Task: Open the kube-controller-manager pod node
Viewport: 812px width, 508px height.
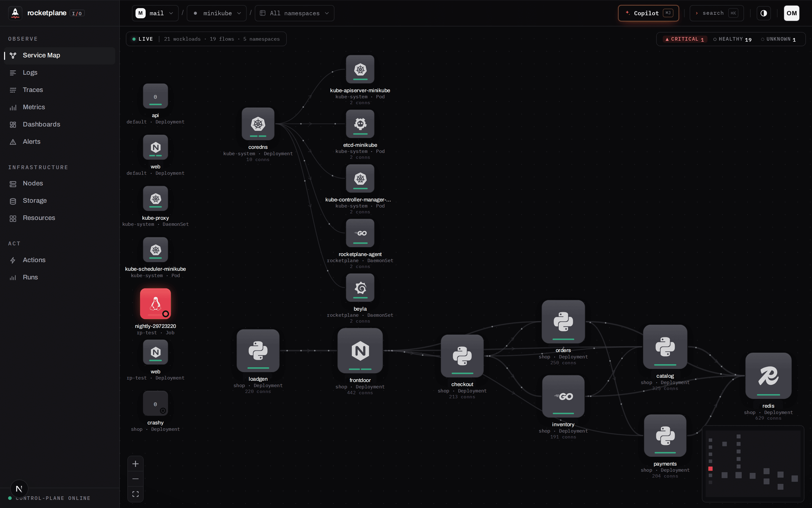Action: (360, 178)
